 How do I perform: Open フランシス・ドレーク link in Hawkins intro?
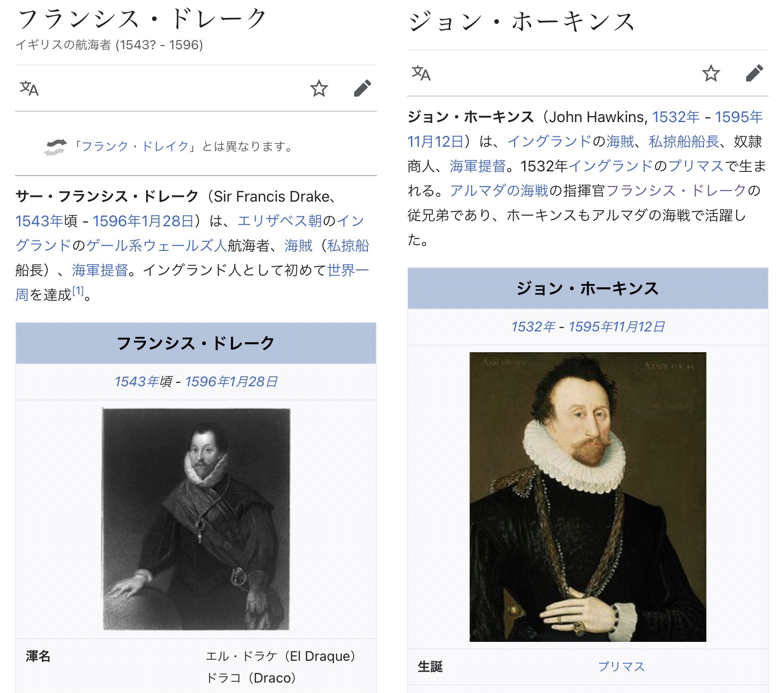click(x=676, y=190)
